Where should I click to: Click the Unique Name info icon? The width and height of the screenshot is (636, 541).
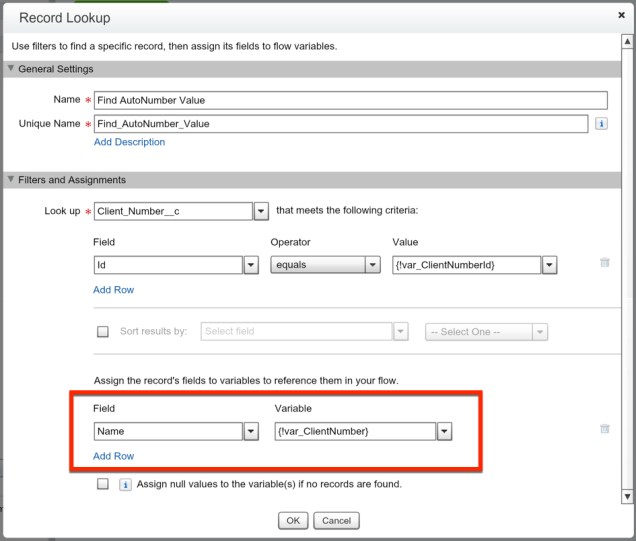click(x=602, y=124)
